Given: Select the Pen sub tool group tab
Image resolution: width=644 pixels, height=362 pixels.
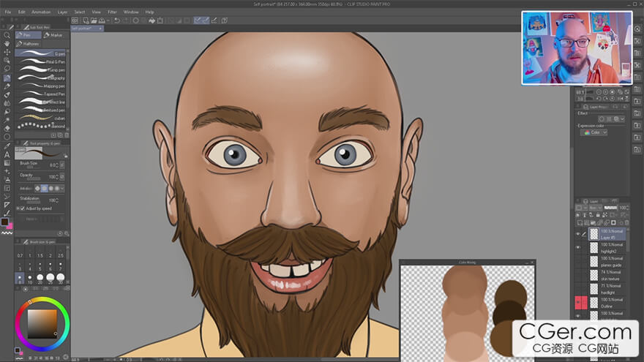Looking at the screenshot, I should coord(28,35).
